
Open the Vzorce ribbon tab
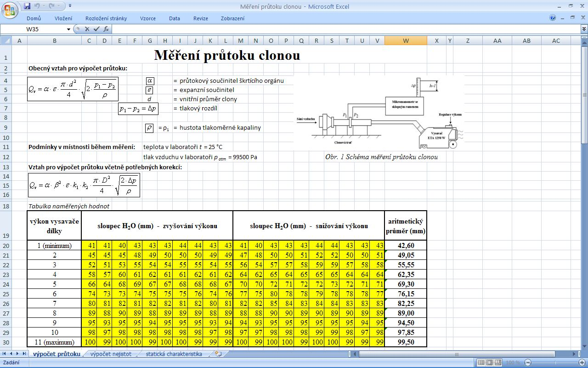point(148,18)
